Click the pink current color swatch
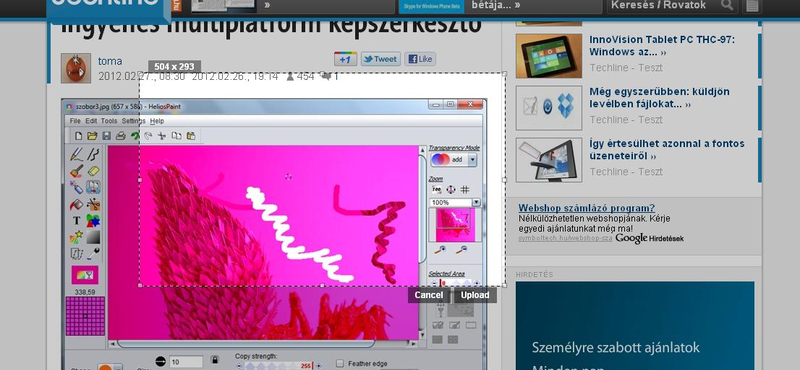Image resolution: width=800 pixels, height=370 pixels. 85,275
